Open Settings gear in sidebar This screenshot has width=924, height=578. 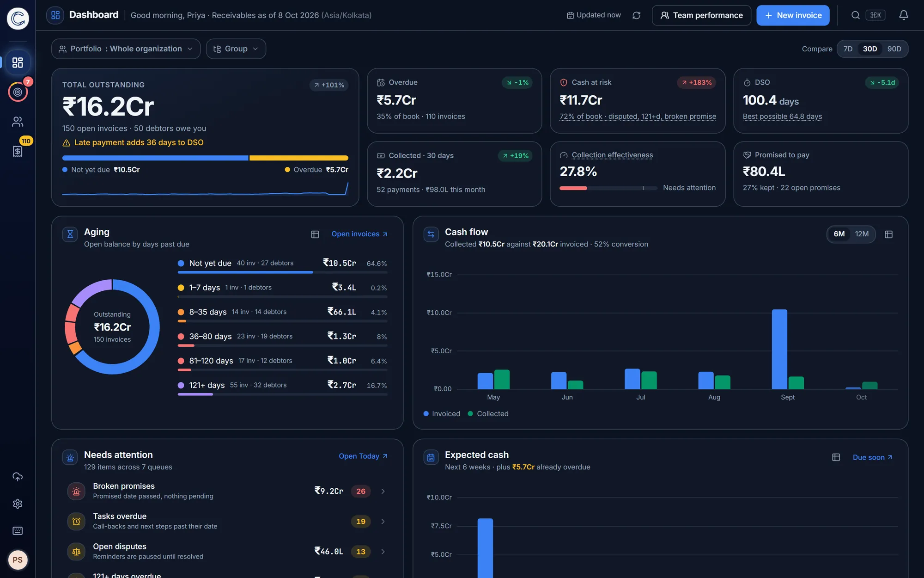(18, 504)
